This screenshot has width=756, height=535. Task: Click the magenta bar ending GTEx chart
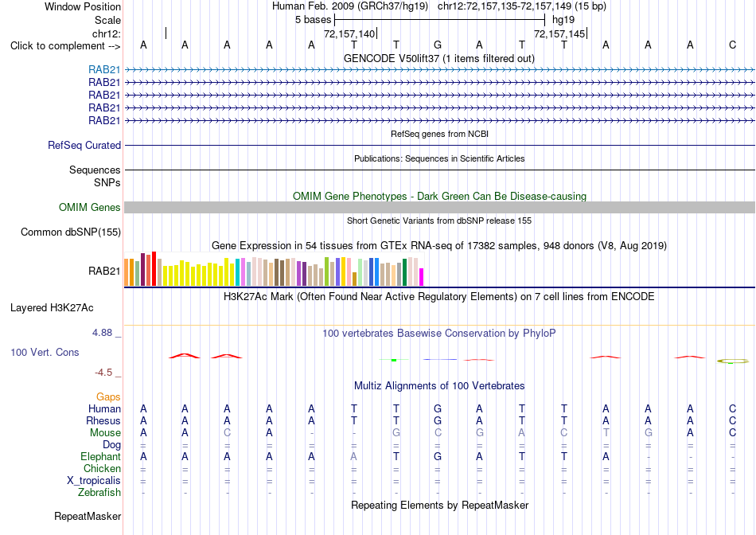[422, 277]
